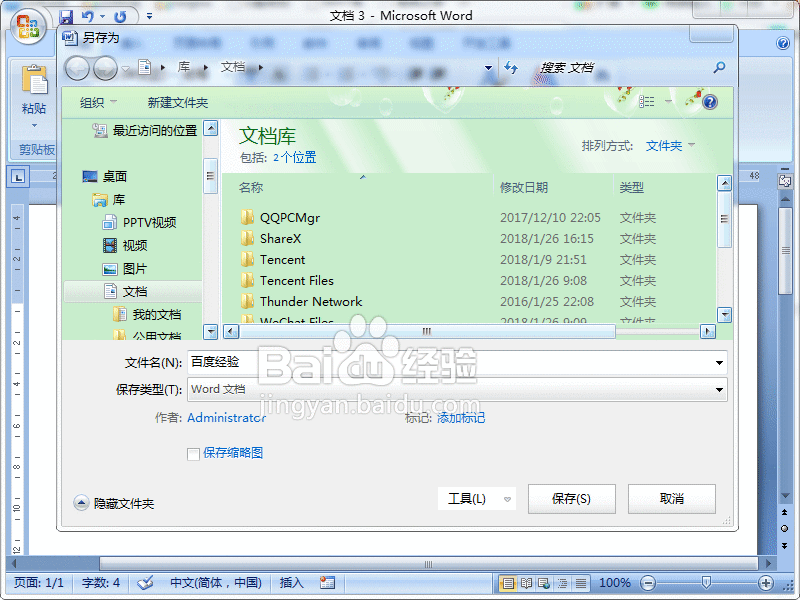Click the 保存(S) button
This screenshot has height=600, width=800.
tap(571, 498)
